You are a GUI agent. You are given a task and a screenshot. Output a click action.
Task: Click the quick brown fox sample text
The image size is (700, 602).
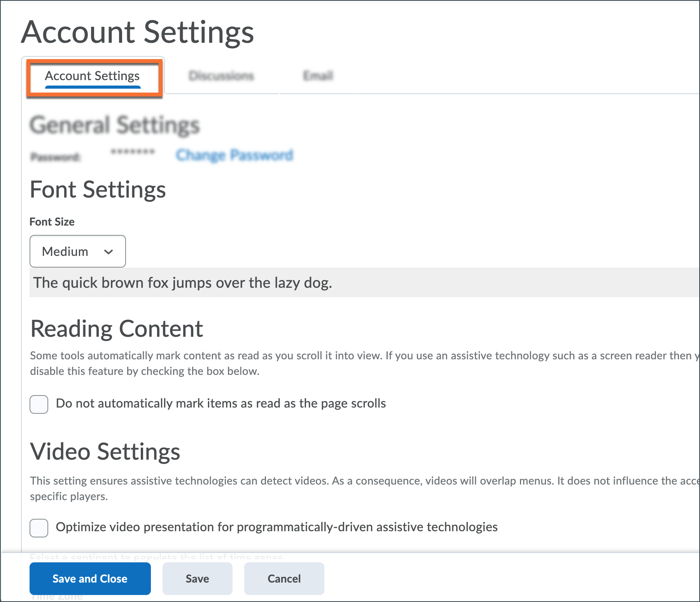[182, 283]
